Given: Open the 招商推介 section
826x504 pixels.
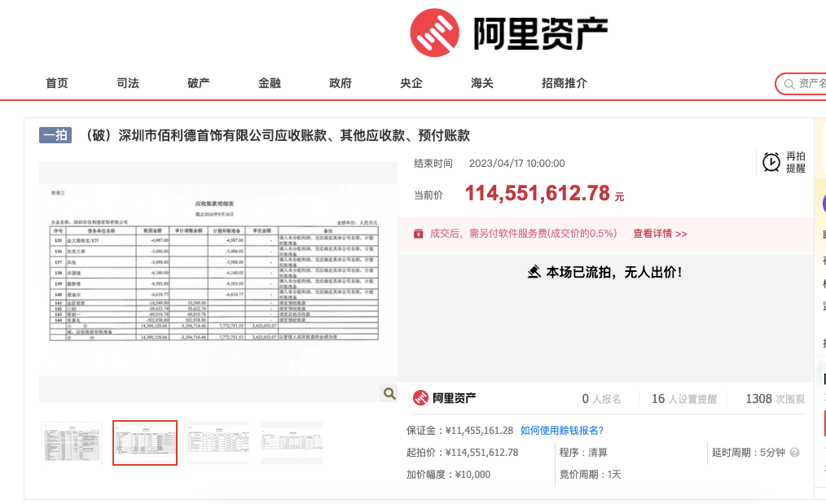Looking at the screenshot, I should pos(564,83).
